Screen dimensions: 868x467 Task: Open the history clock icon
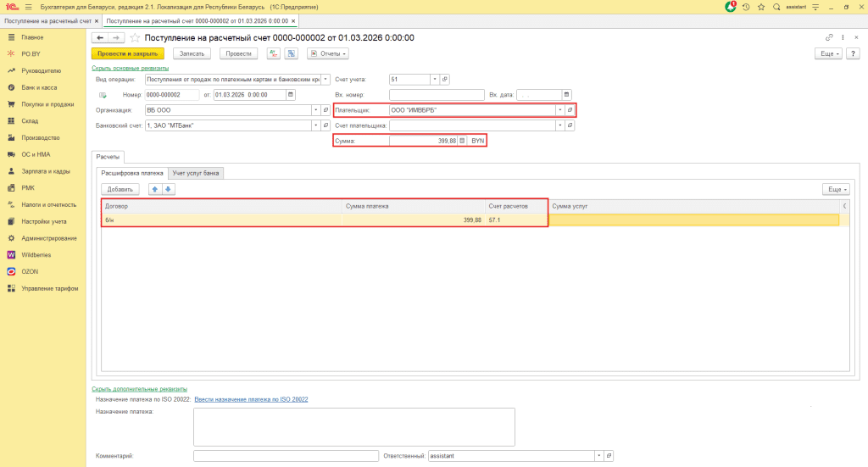(746, 7)
